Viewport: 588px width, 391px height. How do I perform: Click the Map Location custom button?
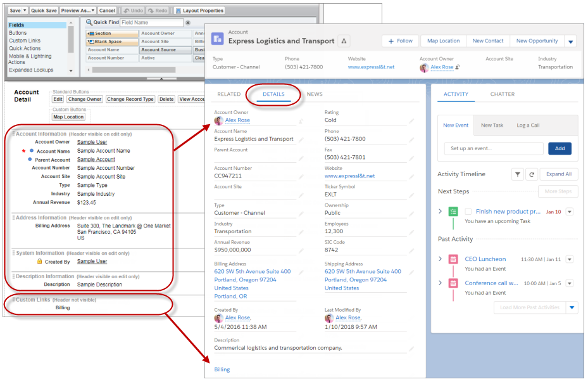click(68, 117)
